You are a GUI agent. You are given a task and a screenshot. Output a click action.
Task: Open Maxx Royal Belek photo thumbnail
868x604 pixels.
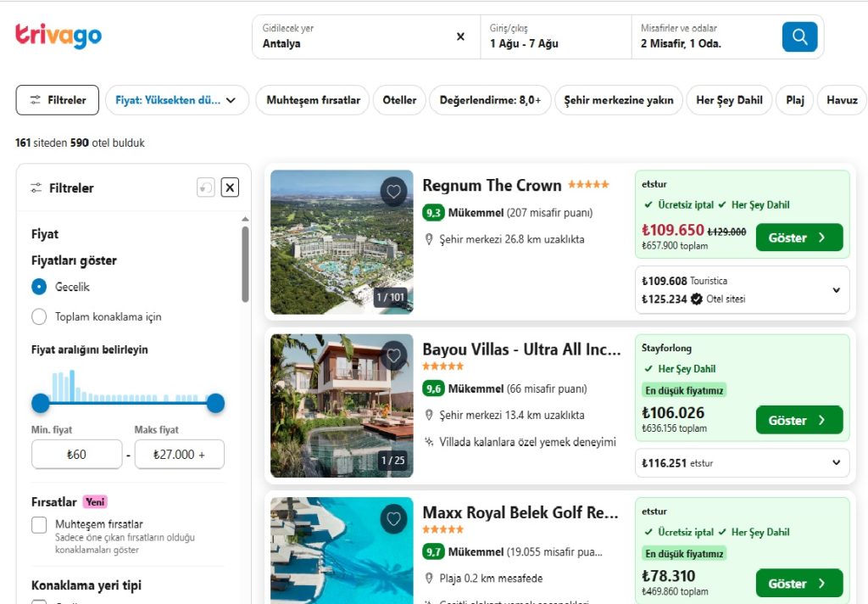click(342, 551)
